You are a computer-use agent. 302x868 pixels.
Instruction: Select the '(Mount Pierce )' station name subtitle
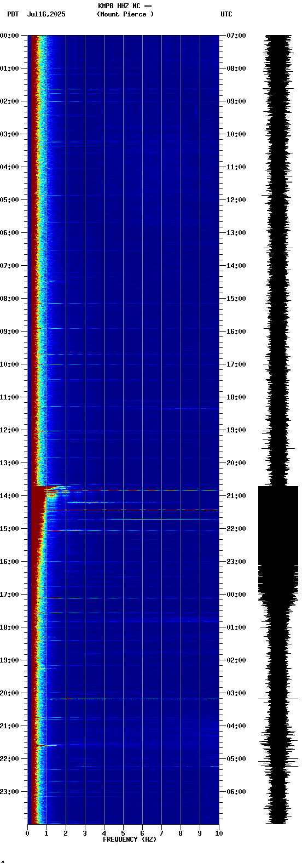[x=125, y=14]
